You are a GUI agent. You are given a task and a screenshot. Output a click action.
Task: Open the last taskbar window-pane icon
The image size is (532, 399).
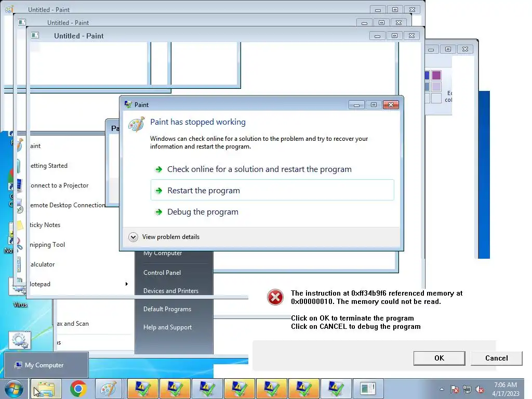[x=368, y=389]
